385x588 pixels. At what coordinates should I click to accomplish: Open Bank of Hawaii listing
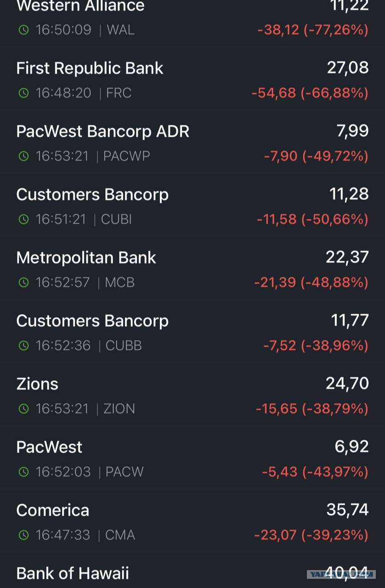[192, 571]
